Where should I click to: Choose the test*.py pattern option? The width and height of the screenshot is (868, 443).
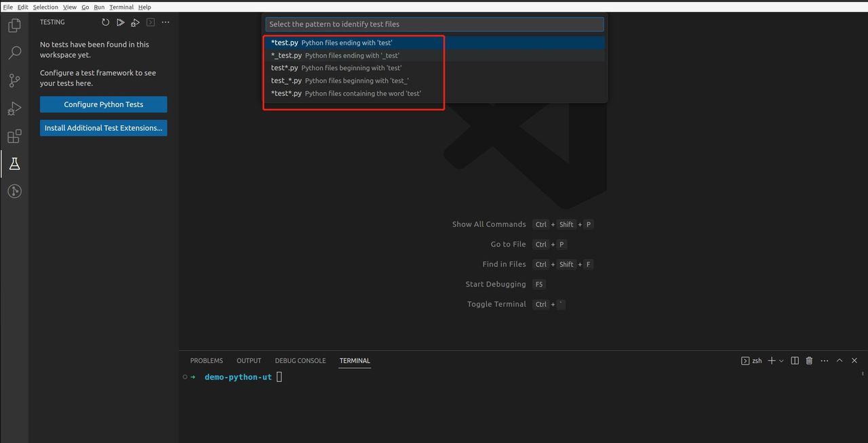pos(435,68)
